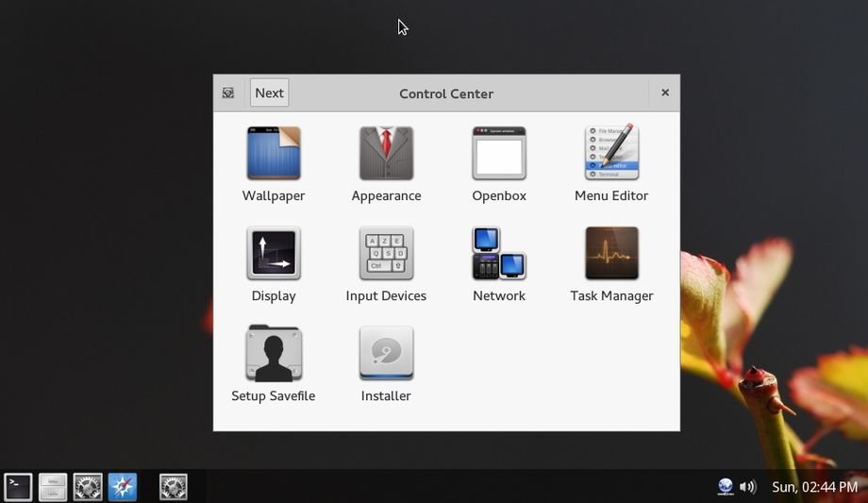
Task: Launch the terminal from the taskbar
Action: 18,487
